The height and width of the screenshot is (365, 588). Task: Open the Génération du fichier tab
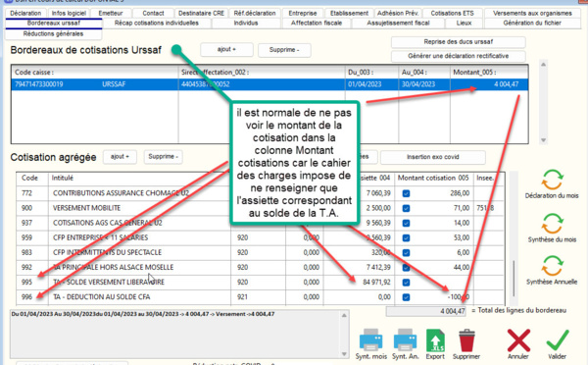(532, 23)
